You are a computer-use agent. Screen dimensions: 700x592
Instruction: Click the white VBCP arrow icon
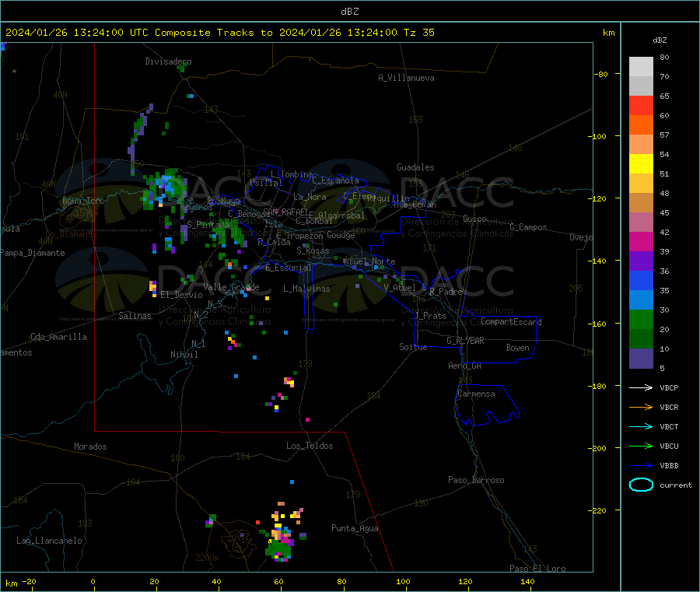(641, 387)
